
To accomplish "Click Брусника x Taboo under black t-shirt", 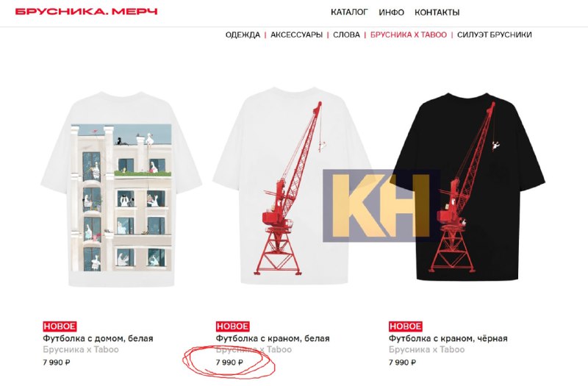I will [x=426, y=350].
